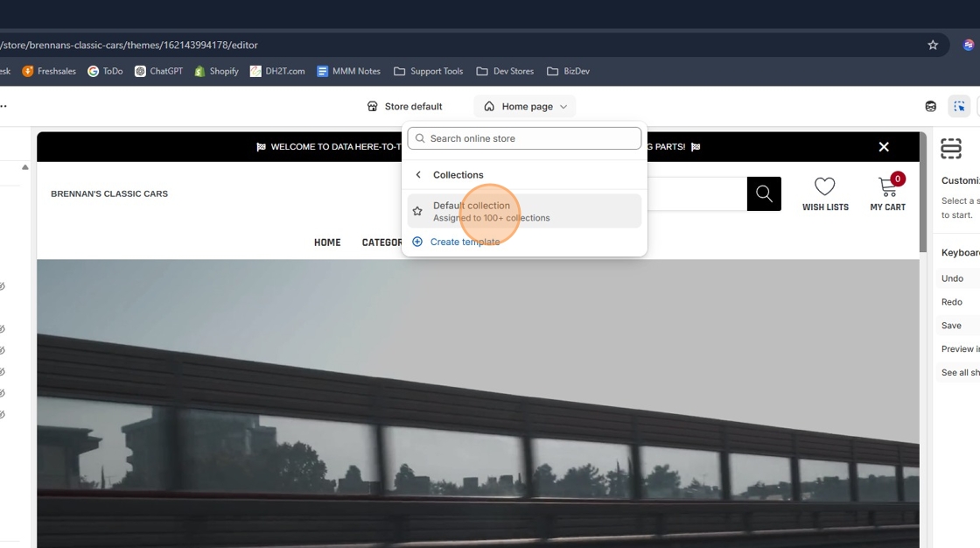The image size is (980, 548).
Task: Open the Shopify bookmark
Action: [x=216, y=71]
